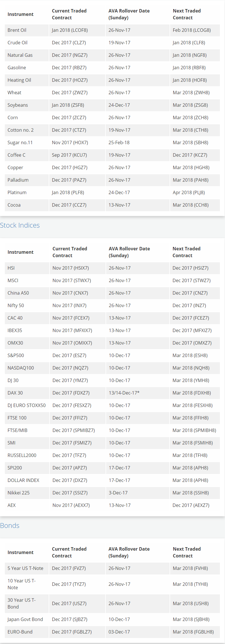Click Sugar no.11 rollover date 25-Feb-18
Image resolution: width=225 pixels, height=644 pixels.
point(119,142)
